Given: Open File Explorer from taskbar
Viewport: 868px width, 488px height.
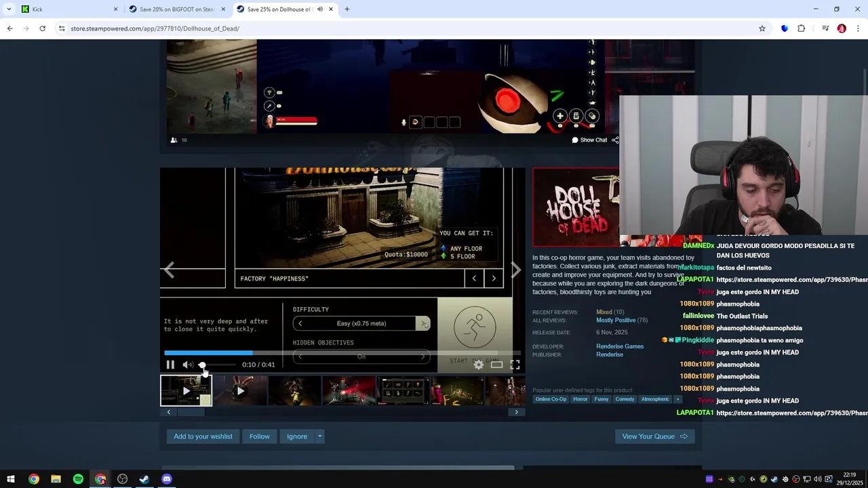Looking at the screenshot, I should click(56, 479).
